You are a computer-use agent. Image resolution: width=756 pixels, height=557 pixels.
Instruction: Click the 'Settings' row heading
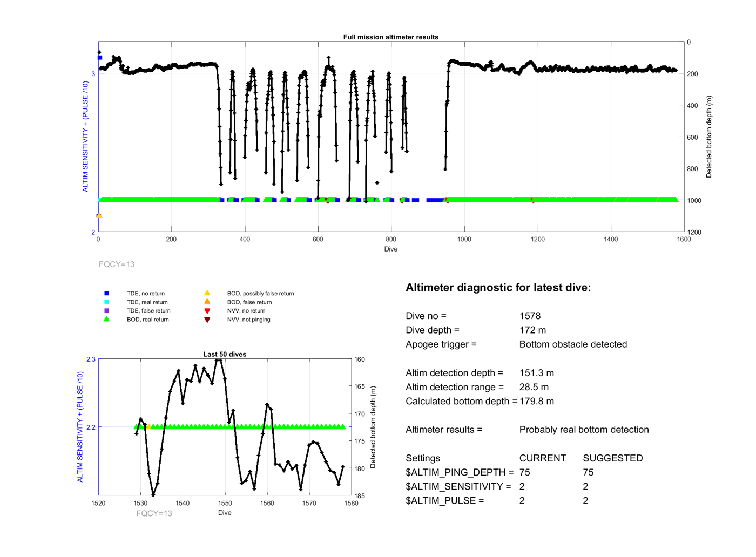(423, 458)
